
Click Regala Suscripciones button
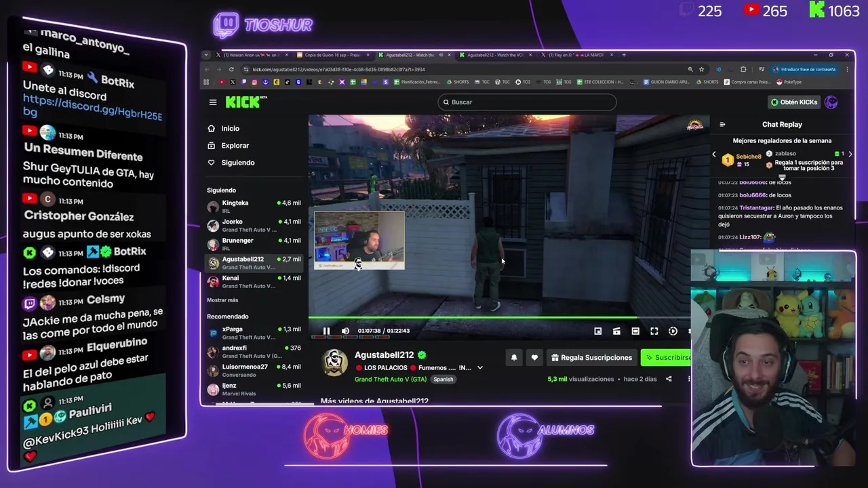tap(591, 357)
